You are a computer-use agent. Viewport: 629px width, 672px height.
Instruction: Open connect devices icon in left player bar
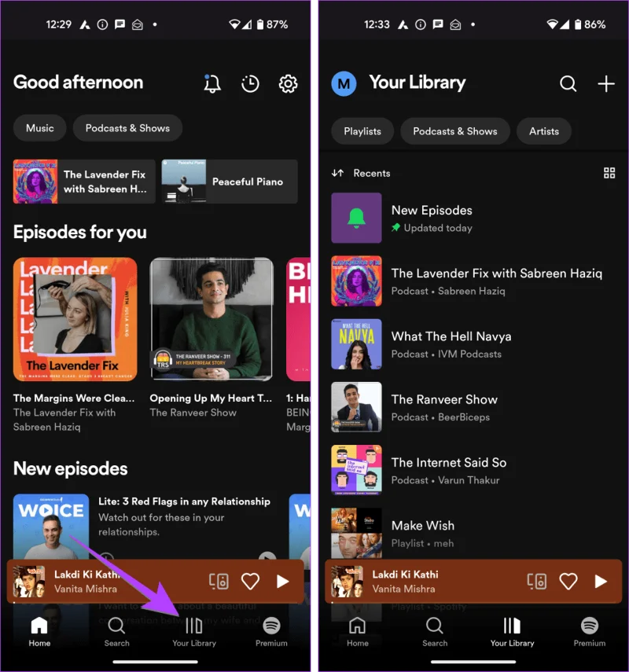click(x=219, y=582)
